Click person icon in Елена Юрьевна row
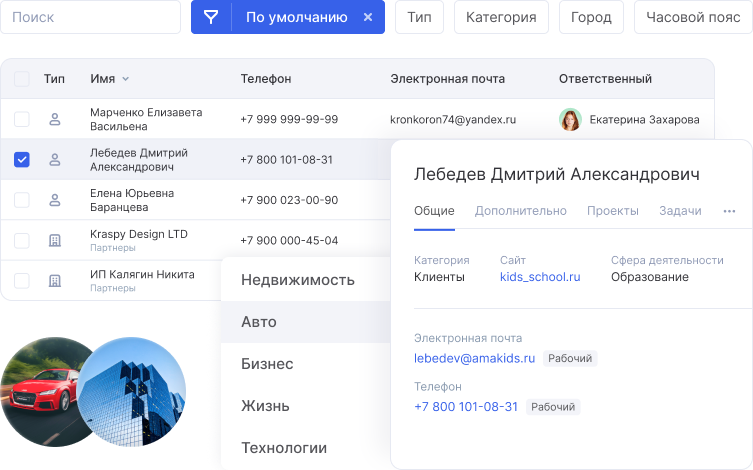The width and height of the screenshot is (753, 470). (x=55, y=200)
